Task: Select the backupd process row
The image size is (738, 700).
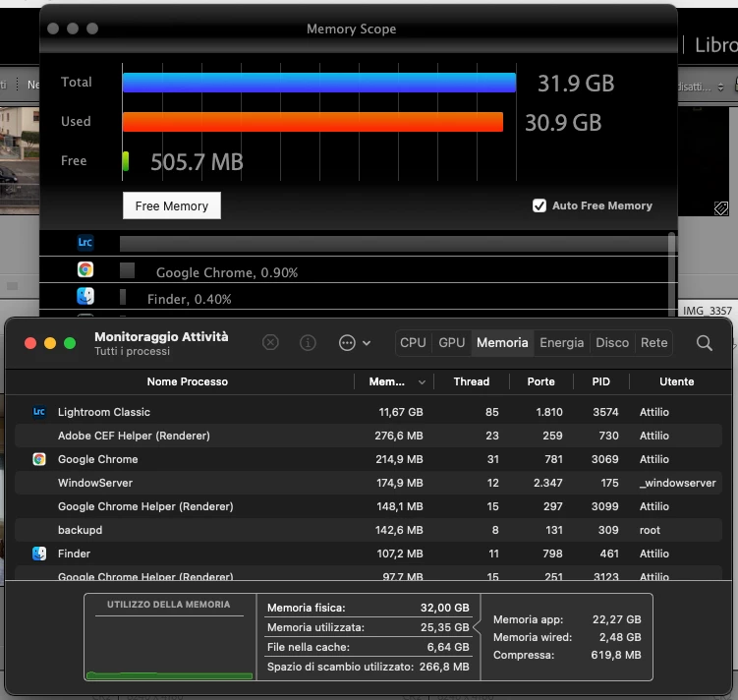Action: 369,530
